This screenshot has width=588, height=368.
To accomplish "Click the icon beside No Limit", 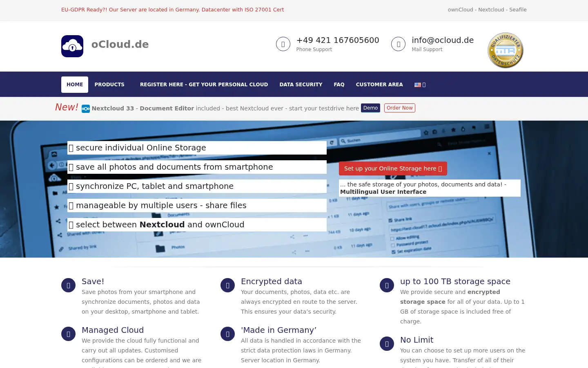I will pyautogui.click(x=387, y=343).
